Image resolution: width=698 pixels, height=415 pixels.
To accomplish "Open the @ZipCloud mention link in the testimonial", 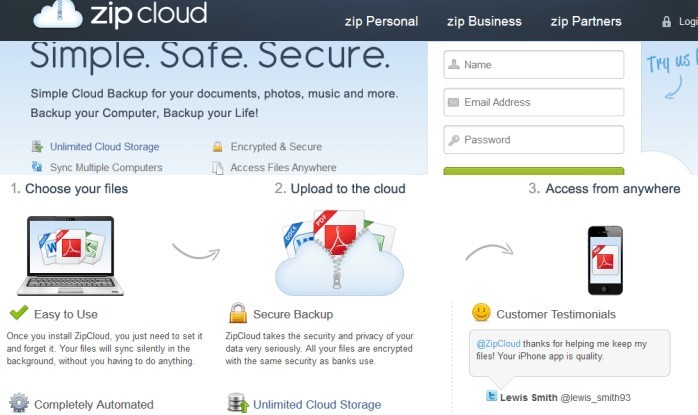I will click(498, 344).
